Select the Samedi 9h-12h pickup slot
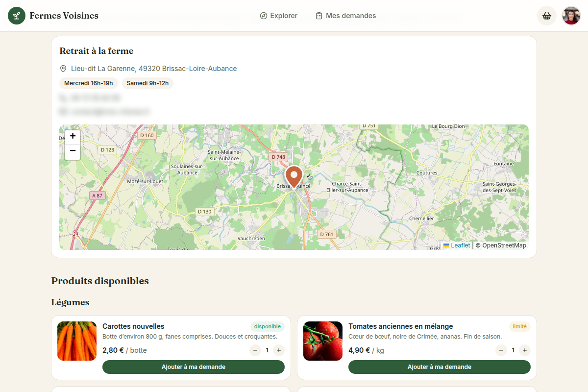 [x=147, y=83]
